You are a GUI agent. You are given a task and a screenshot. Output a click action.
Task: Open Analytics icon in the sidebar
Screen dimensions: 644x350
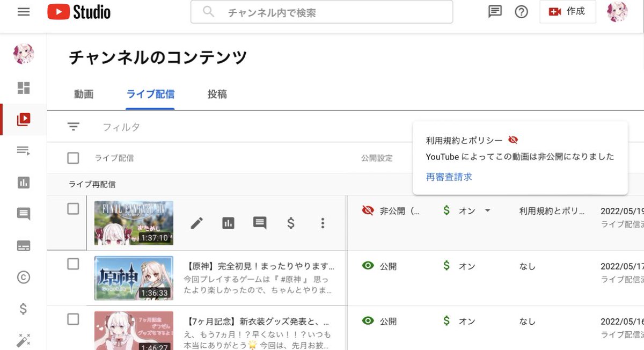tap(24, 183)
